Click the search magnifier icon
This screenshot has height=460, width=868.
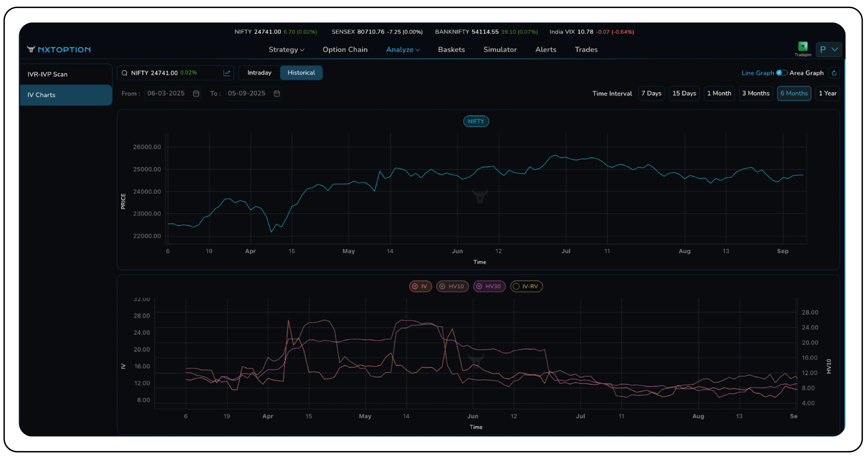124,73
